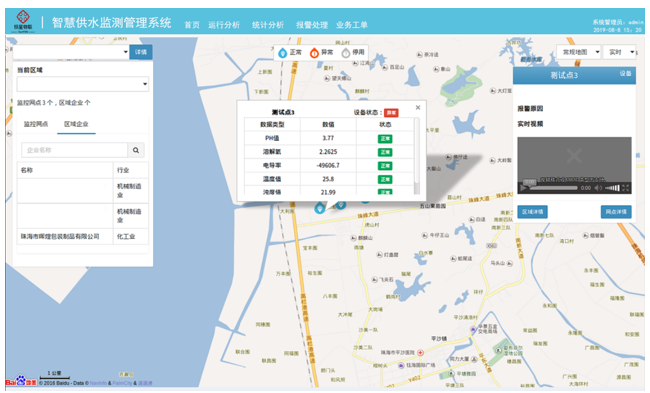
Task: Click the 数据类型 column header
Action: point(272,124)
